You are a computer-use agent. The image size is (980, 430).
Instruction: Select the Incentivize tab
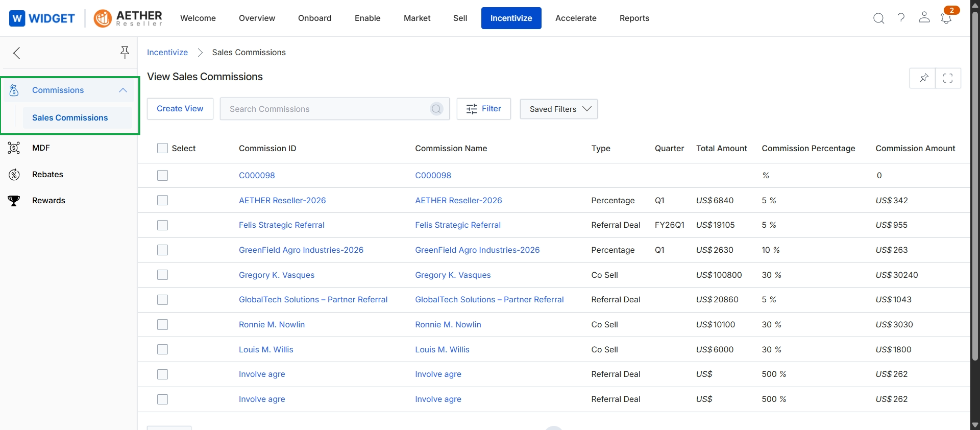pyautogui.click(x=511, y=18)
